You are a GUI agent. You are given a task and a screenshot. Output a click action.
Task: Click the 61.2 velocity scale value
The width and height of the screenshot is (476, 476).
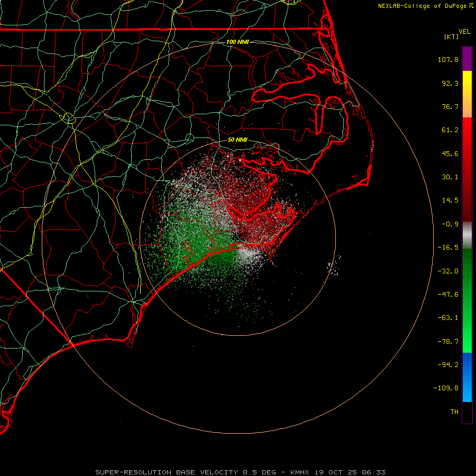(x=450, y=130)
